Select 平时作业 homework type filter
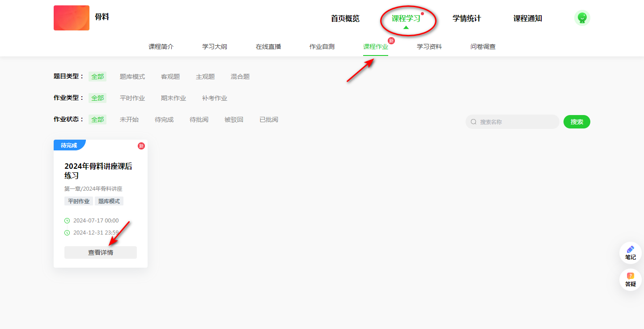The image size is (644, 329). tap(132, 98)
